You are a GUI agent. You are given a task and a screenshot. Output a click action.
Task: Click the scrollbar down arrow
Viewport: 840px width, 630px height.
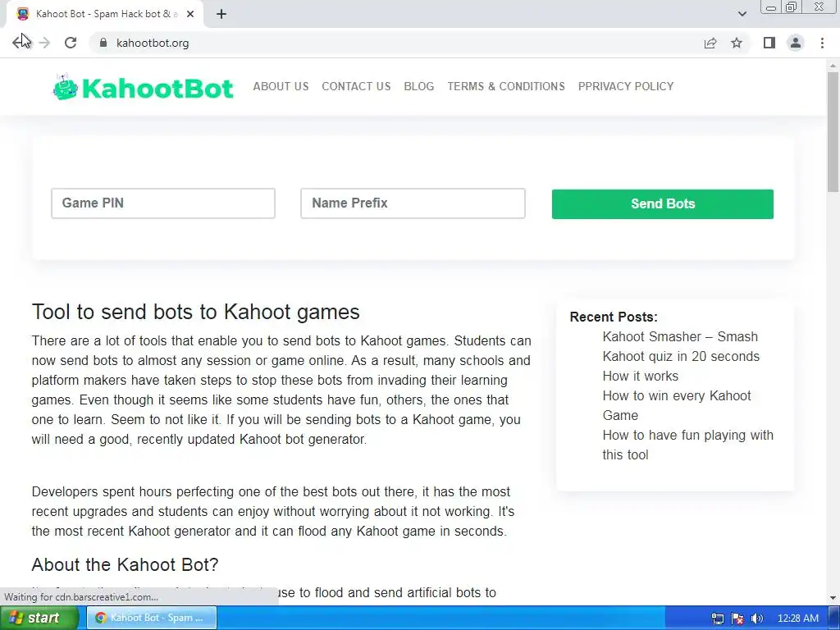click(x=833, y=598)
